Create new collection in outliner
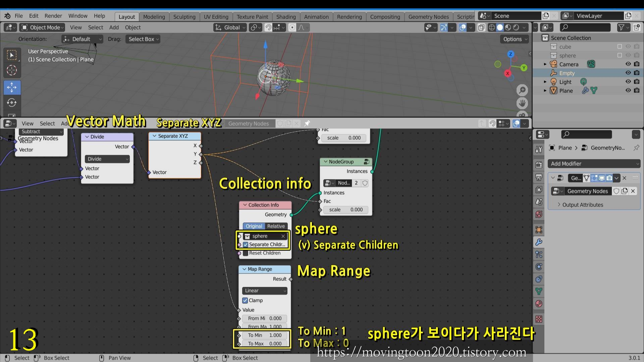Screen dimensions: 644x362 tap(637, 27)
